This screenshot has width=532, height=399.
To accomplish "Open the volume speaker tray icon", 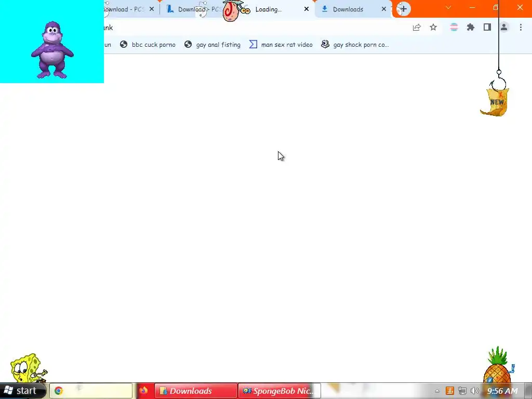I will (x=475, y=391).
